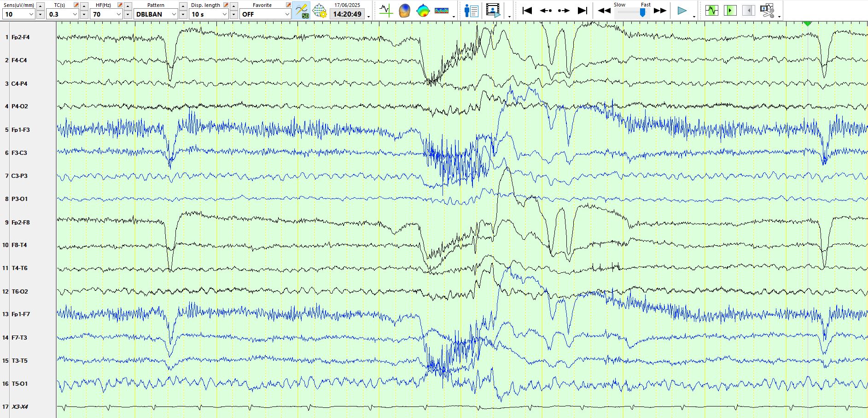Jump to the start of the recording
Viewport: 868px width, 418px height.
[x=527, y=10]
